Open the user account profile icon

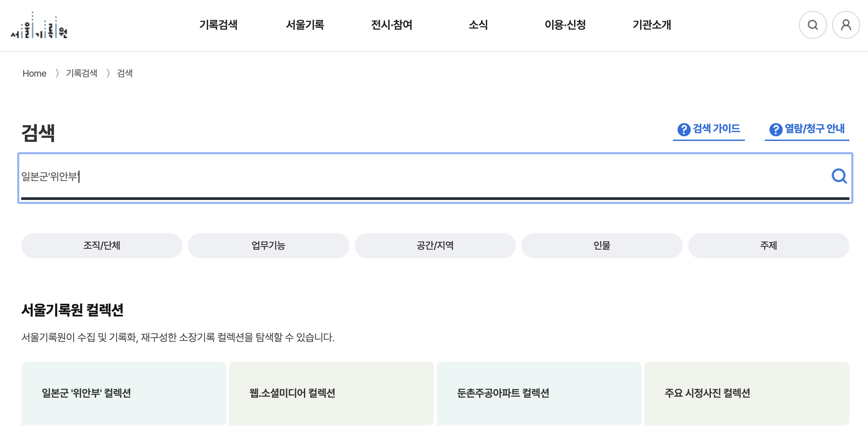click(845, 25)
